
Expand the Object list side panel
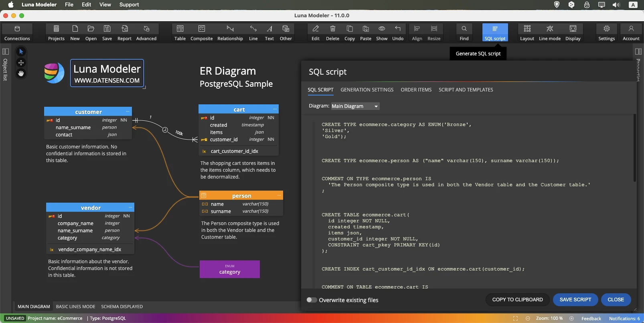6,64
